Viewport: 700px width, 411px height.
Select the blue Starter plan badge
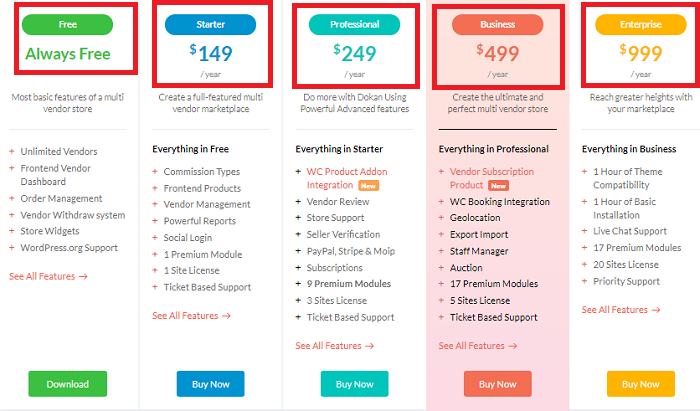pos(210,25)
